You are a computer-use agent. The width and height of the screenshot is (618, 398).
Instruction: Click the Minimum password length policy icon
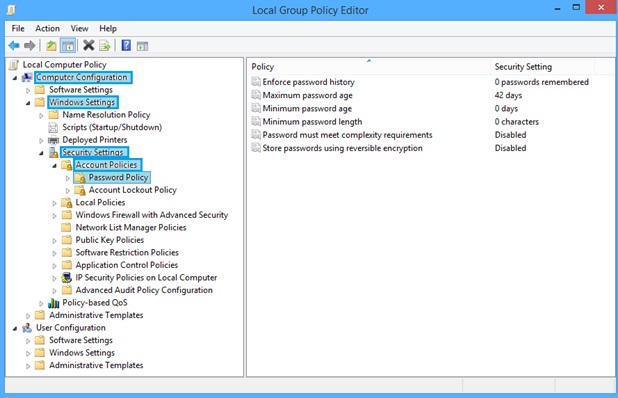coord(256,121)
